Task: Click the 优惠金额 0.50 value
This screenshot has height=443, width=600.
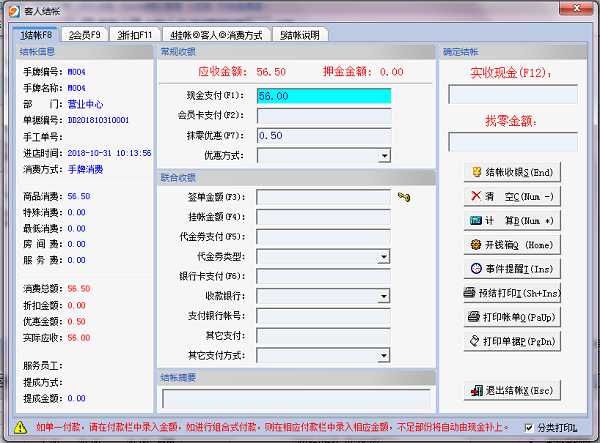Action: click(x=77, y=322)
